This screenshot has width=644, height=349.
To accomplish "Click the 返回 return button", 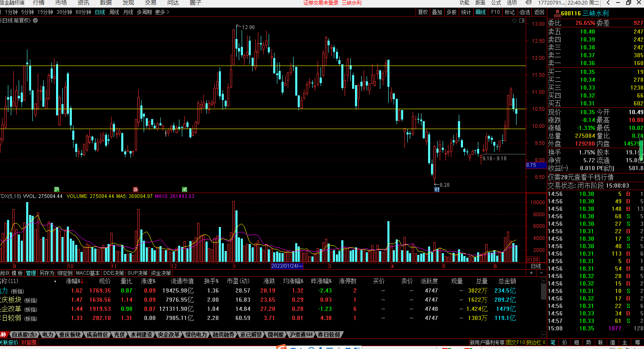I will [x=539, y=12].
